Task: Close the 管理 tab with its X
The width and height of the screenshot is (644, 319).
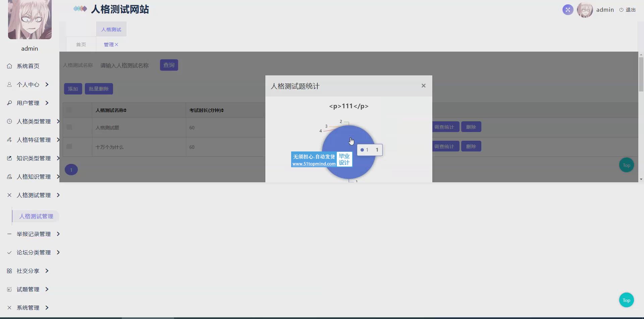Action: point(116,45)
